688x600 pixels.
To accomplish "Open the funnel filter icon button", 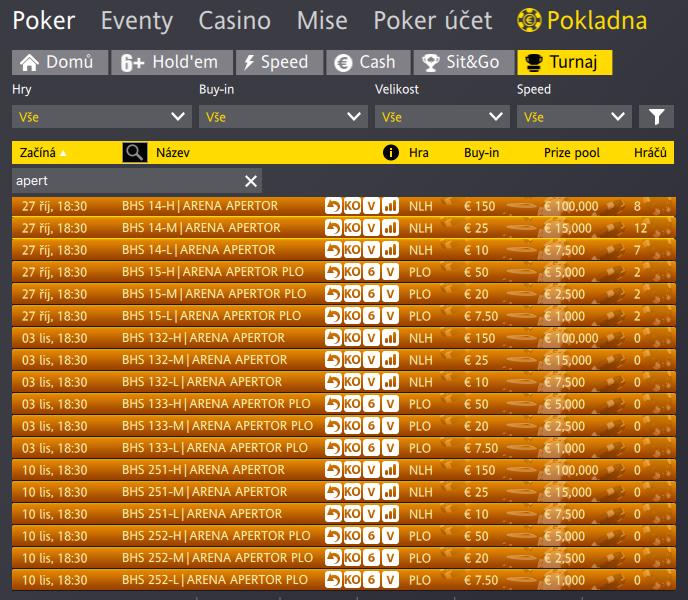I will [x=656, y=117].
